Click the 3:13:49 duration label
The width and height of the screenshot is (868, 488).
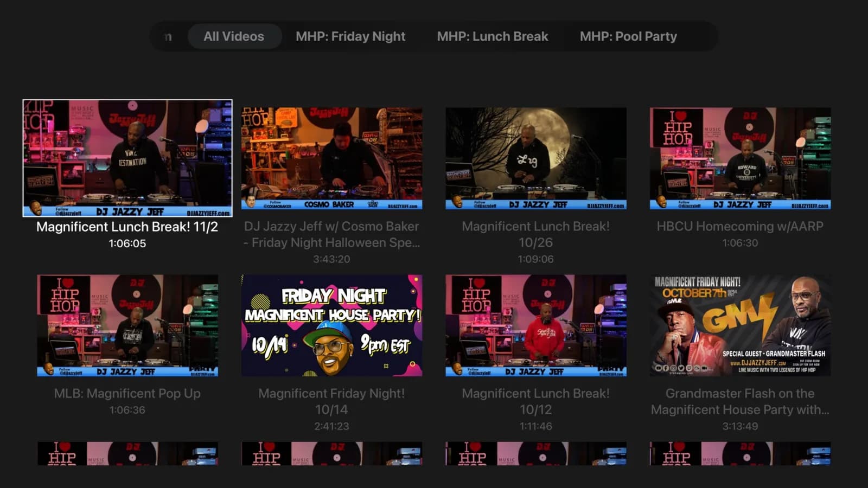[740, 426]
